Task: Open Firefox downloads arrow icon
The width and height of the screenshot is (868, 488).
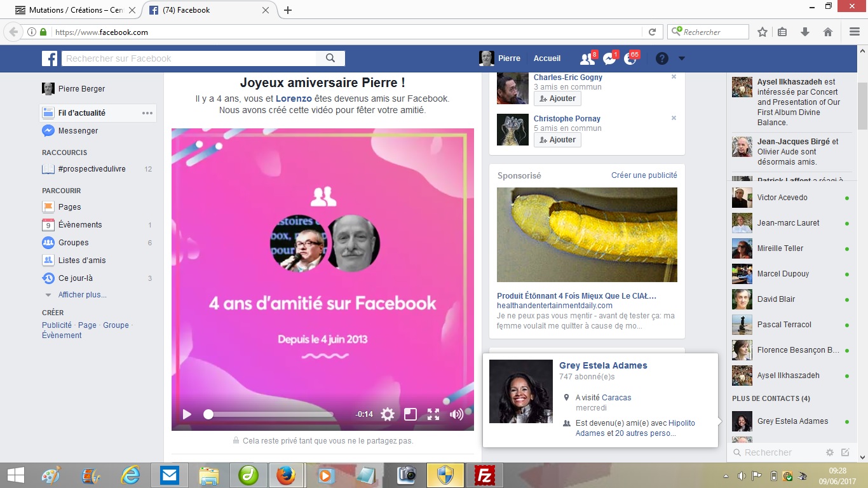Action: (804, 32)
